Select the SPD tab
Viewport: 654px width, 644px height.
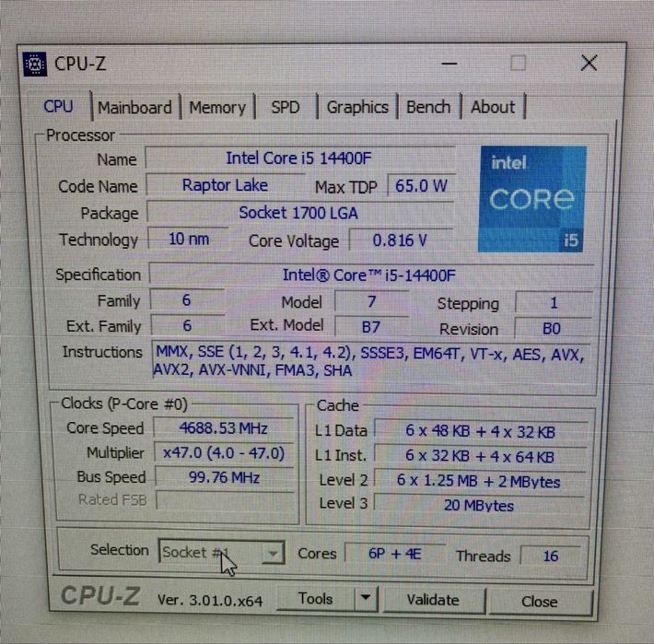click(286, 107)
